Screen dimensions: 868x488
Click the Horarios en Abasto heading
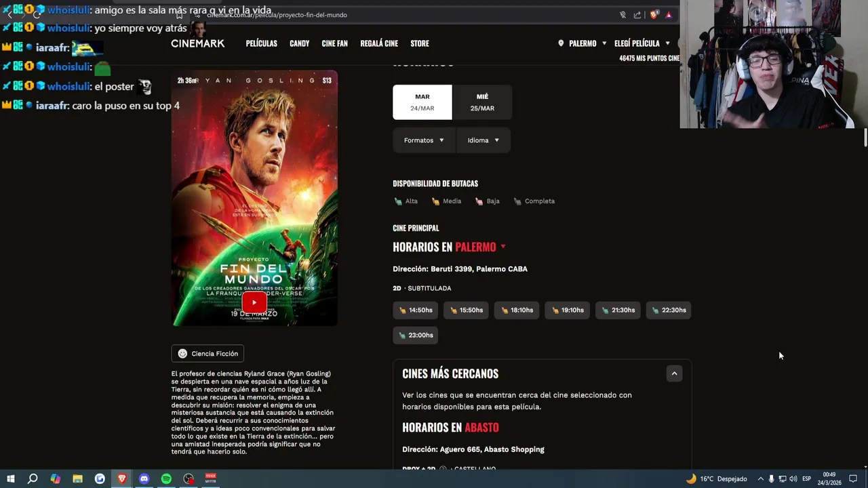click(x=450, y=428)
